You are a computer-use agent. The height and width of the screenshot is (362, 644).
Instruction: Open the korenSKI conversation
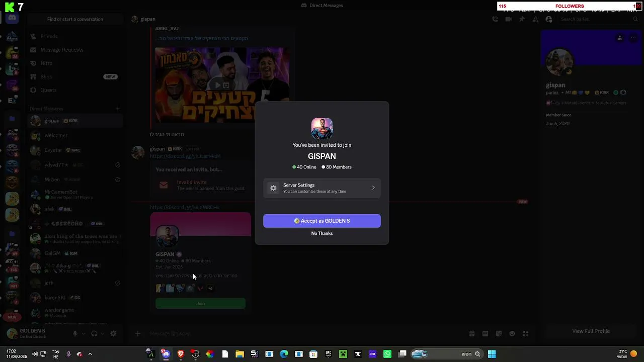tap(75, 298)
